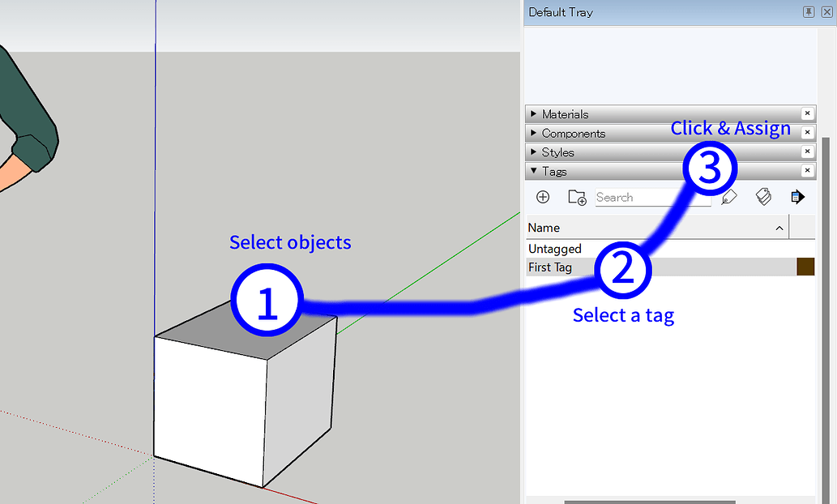Open the Tags Details menu arrow icon
The width and height of the screenshot is (837, 504).
click(x=797, y=197)
